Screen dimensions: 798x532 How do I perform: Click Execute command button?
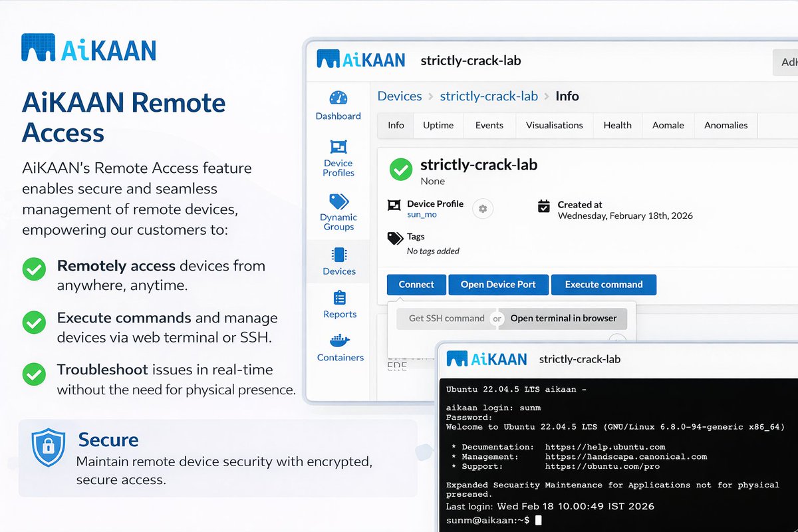pos(604,285)
